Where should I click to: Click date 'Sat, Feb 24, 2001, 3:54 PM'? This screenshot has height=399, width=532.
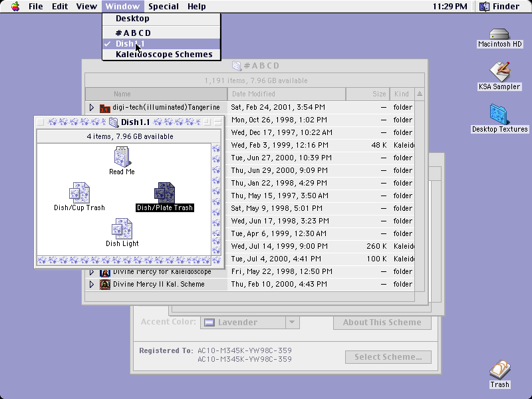(x=278, y=108)
